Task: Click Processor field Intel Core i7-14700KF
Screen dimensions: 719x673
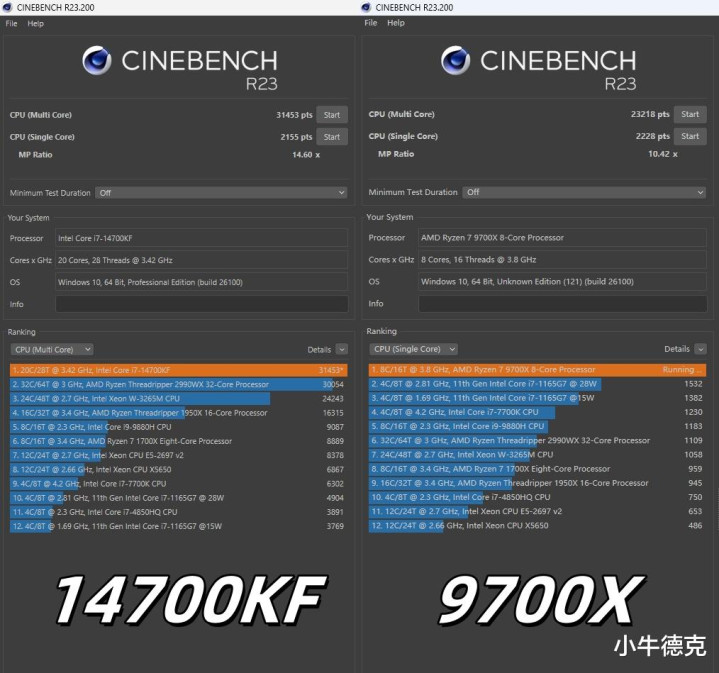Action: (x=202, y=238)
